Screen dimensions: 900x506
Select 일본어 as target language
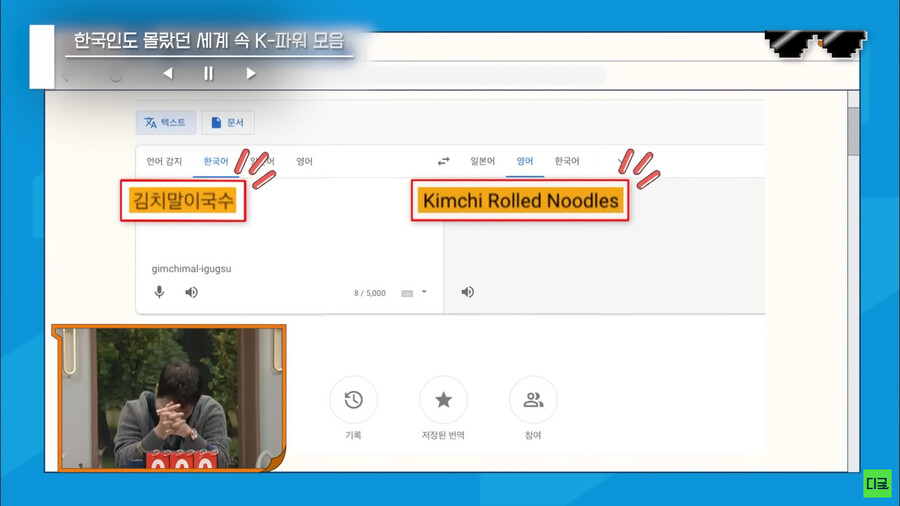pos(483,161)
